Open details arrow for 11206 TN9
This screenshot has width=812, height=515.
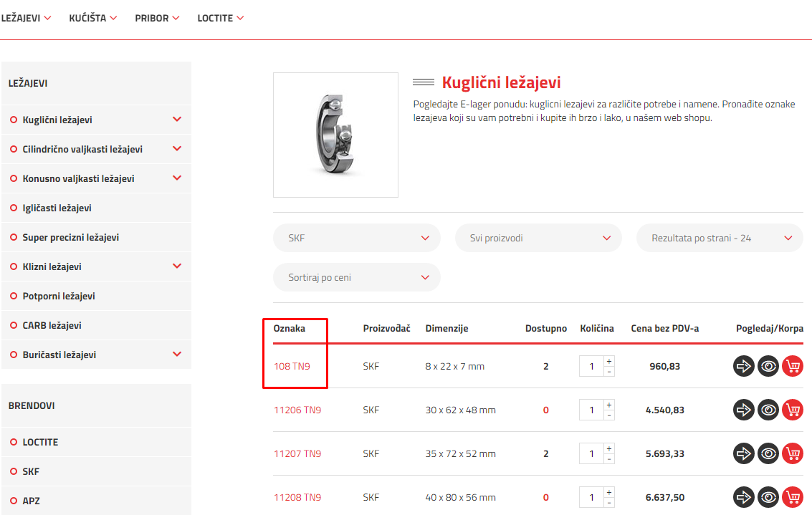click(x=744, y=410)
